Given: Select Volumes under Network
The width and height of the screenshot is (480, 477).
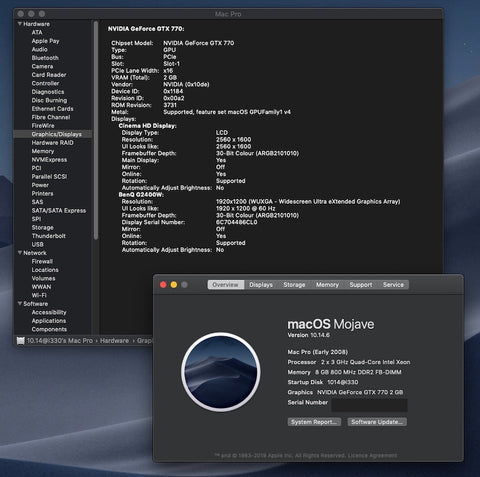Looking at the screenshot, I should [43, 278].
